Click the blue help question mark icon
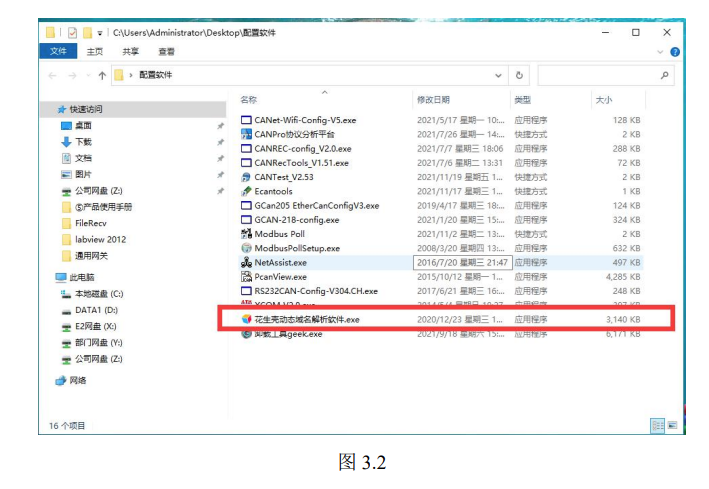The image size is (709, 489). click(675, 52)
